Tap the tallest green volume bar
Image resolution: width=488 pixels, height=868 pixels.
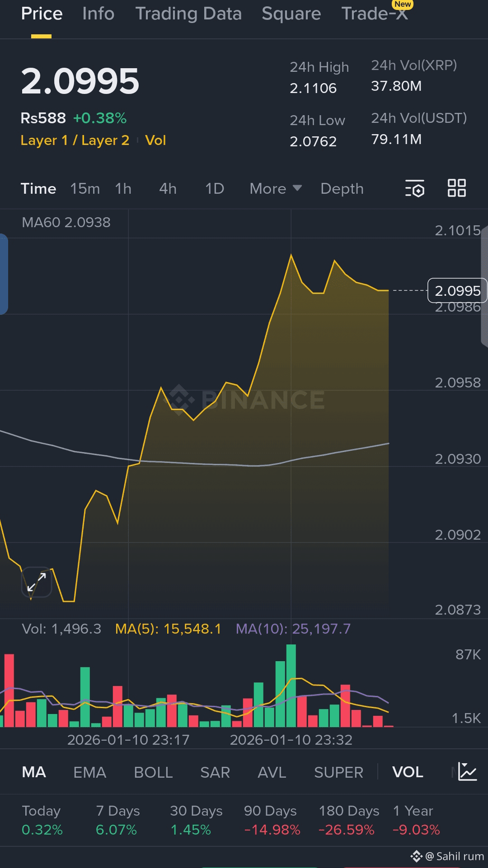pyautogui.click(x=291, y=686)
